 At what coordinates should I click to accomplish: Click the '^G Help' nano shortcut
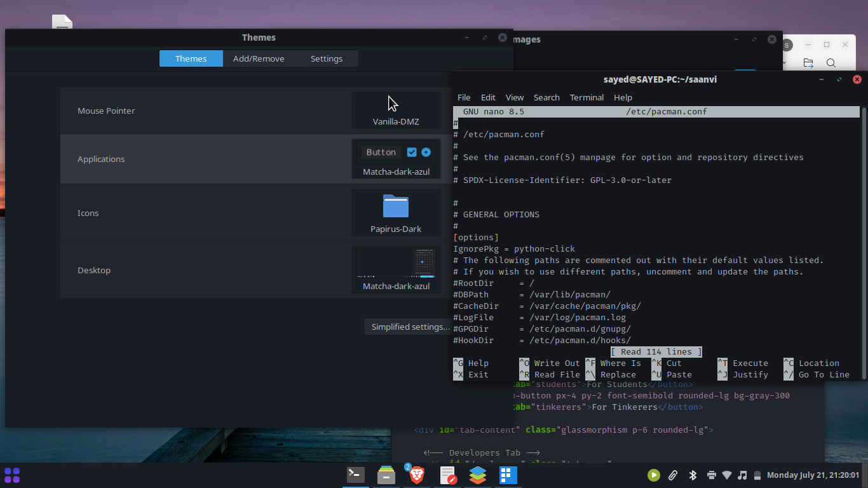(471, 363)
